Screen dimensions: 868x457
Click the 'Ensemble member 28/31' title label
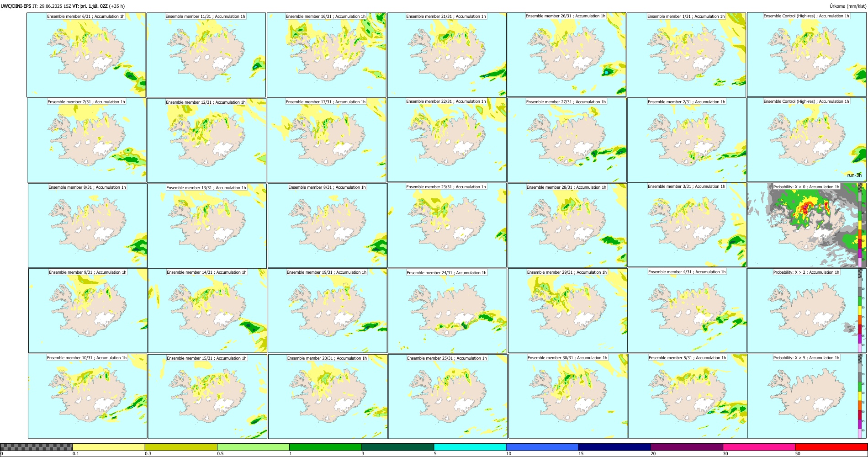pyautogui.click(x=566, y=187)
